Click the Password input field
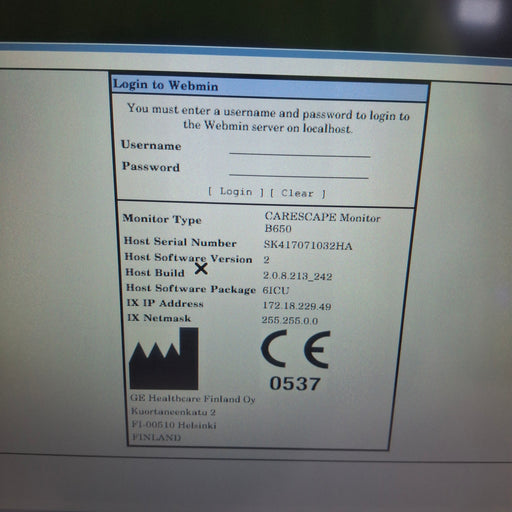Screen dimensions: 512x512 (x=299, y=170)
